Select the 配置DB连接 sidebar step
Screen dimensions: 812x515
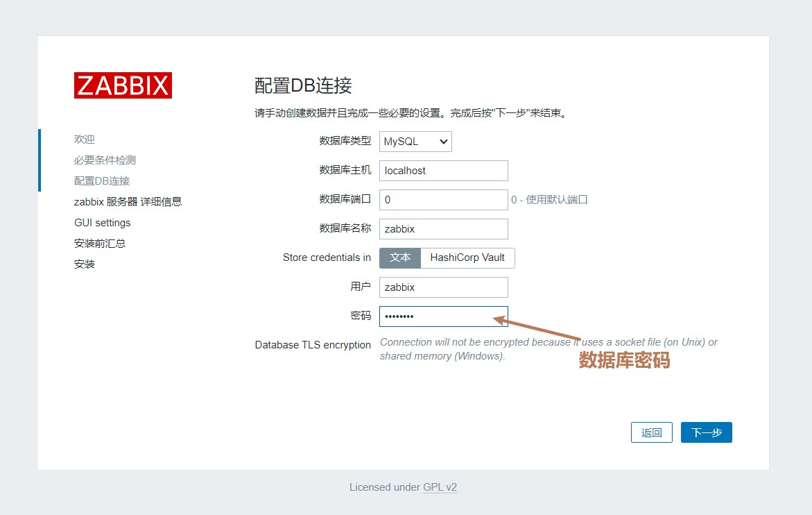(102, 181)
